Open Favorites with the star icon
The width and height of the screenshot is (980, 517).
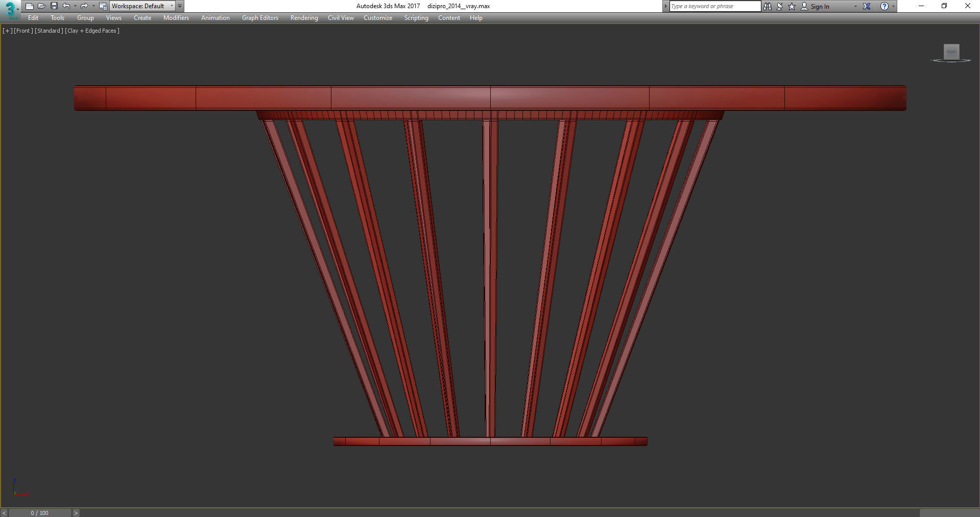pos(792,6)
